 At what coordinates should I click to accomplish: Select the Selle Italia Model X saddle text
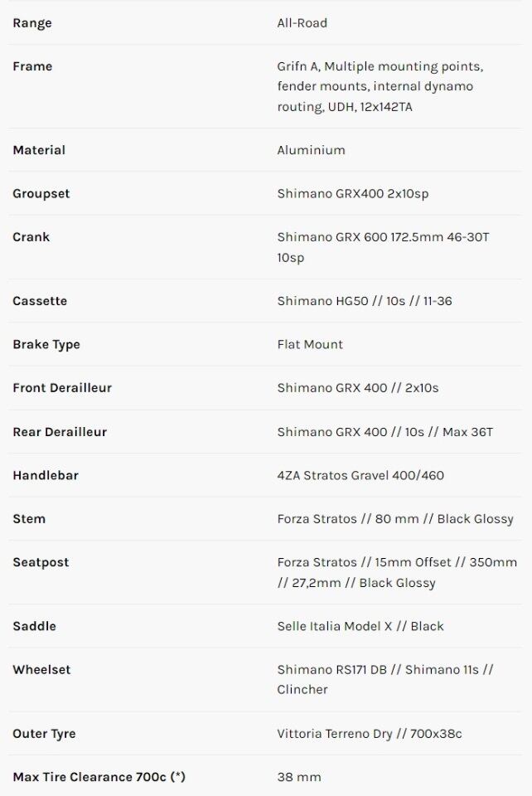click(x=360, y=626)
